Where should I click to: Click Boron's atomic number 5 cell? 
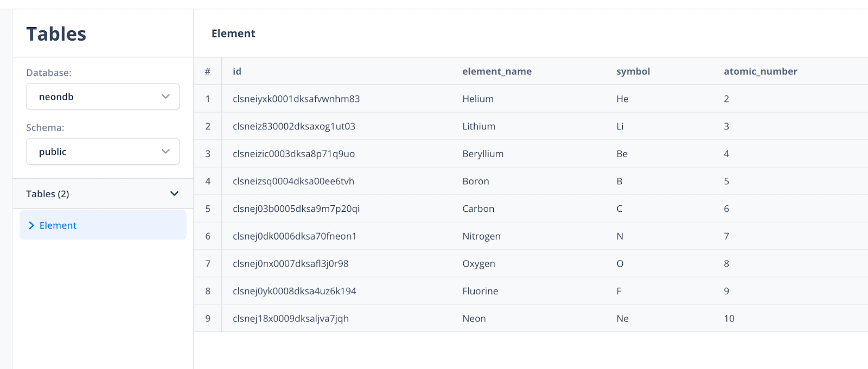(x=726, y=182)
